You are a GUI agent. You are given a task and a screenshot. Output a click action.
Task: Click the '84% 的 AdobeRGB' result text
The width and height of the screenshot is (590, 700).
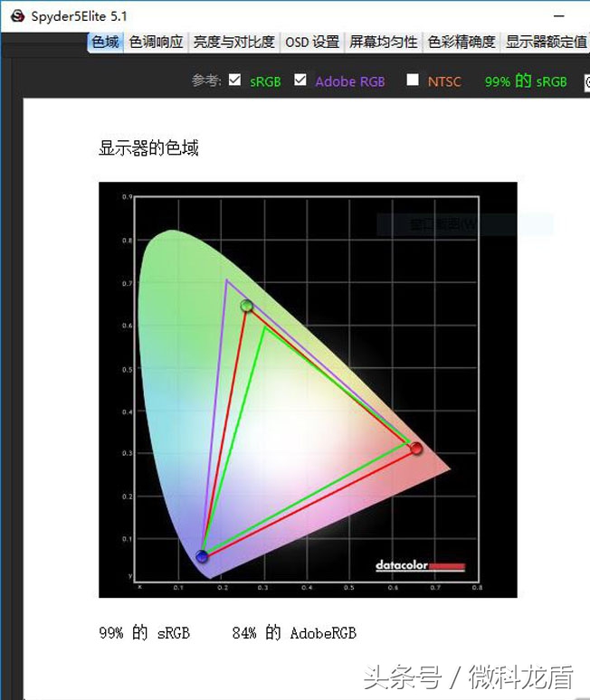(x=294, y=632)
